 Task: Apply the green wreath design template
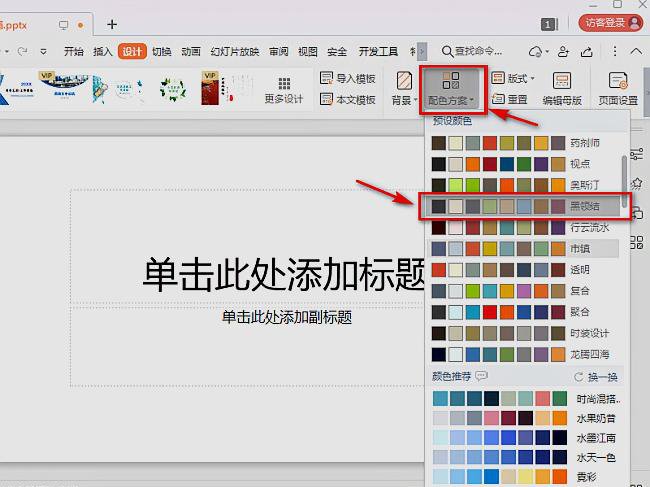pyautogui.click(x=173, y=88)
